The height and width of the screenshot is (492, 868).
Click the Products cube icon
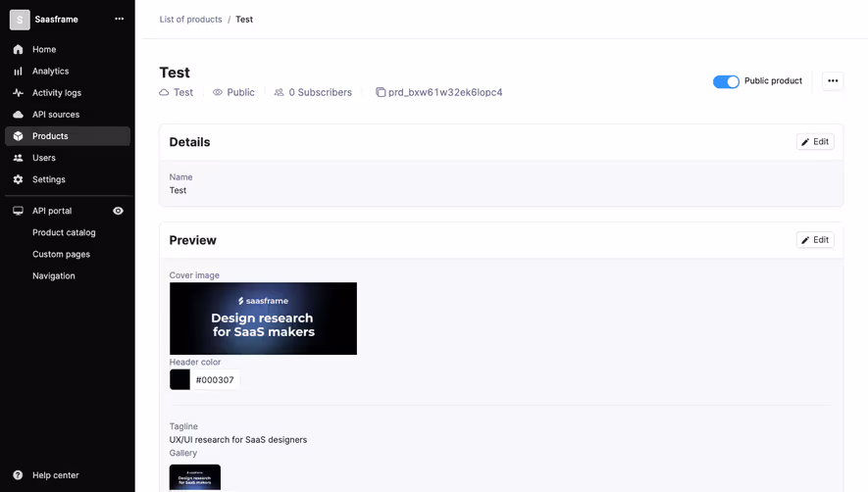coord(19,136)
